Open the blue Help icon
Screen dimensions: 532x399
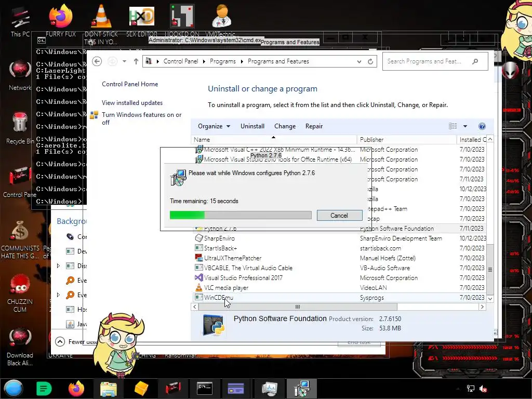tap(482, 126)
